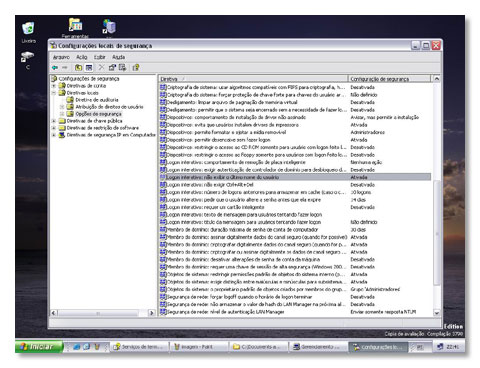This screenshot has width=480, height=368.
Task: Select 'Logon interativo: texto de mensagem para usuários' row
Action: [295, 215]
